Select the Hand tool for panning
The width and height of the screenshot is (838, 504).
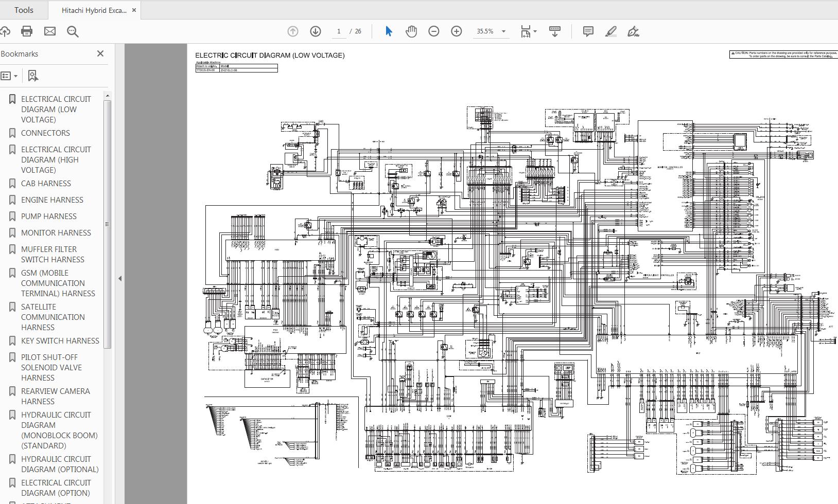coord(411,31)
